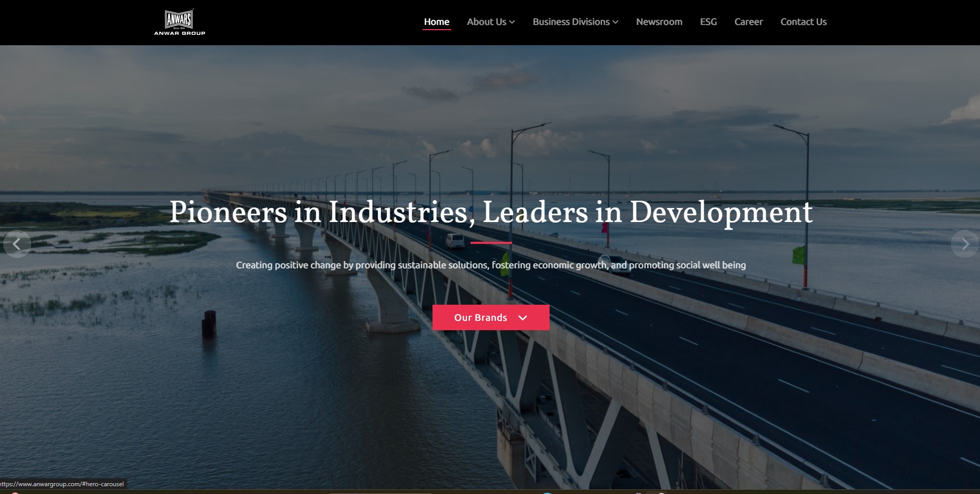Click the ANWAR GROUP text under logo
Image resolution: width=980 pixels, height=494 pixels.
(x=180, y=33)
